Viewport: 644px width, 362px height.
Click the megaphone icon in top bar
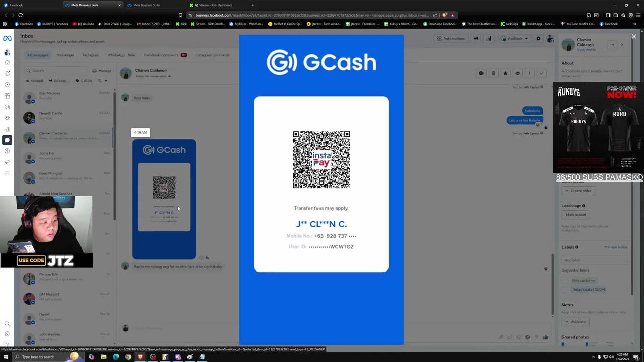point(476,39)
